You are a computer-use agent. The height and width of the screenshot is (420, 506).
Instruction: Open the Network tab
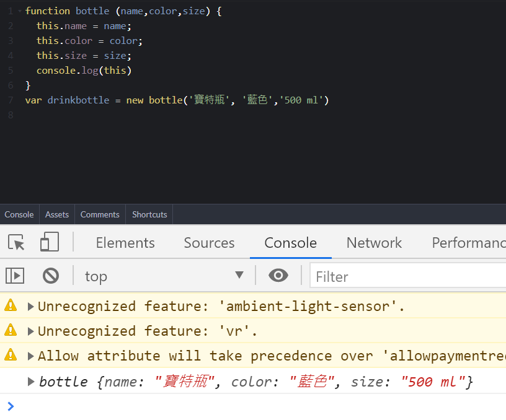point(374,243)
